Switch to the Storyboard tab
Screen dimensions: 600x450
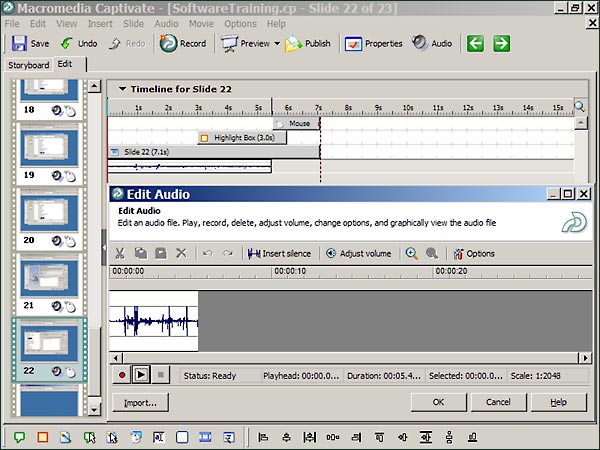29,65
